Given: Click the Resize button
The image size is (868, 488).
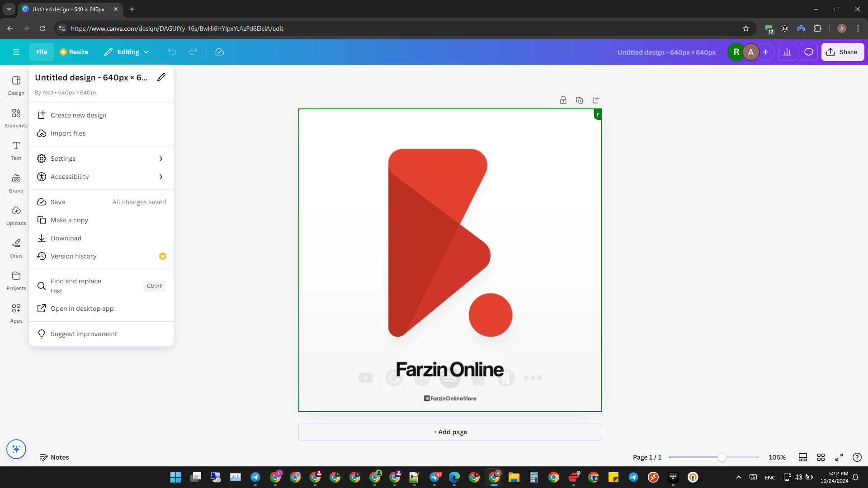Looking at the screenshot, I should coord(74,52).
